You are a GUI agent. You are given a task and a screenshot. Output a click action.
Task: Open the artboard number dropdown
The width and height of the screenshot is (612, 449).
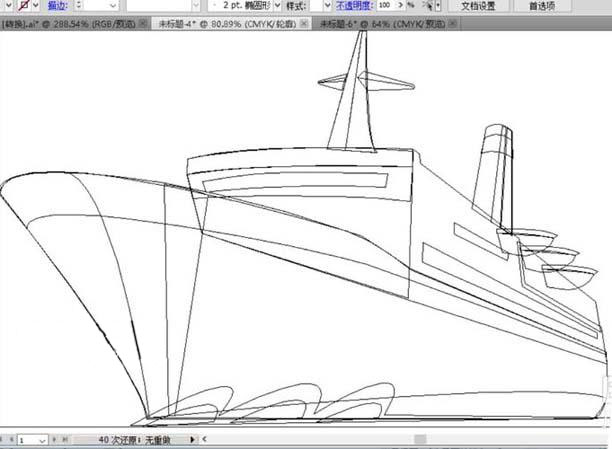point(43,440)
